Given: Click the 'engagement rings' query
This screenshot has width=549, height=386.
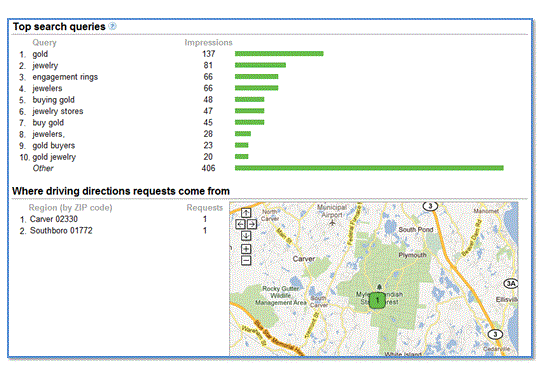Looking at the screenshot, I should (65, 77).
